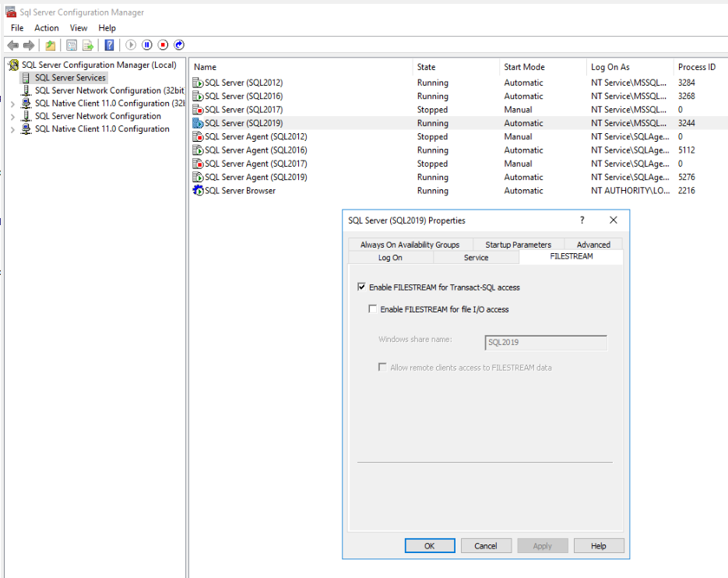Open the Action menu
This screenshot has width=728, height=578.
click(x=46, y=28)
